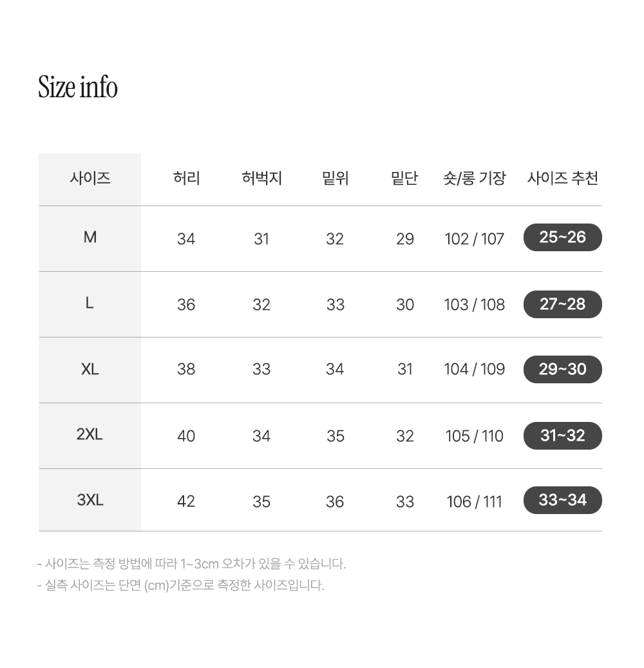Choose the 29~30 recommended size pill
Image resolution: width=644 pixels, height=668 pixels.
pyautogui.click(x=562, y=369)
